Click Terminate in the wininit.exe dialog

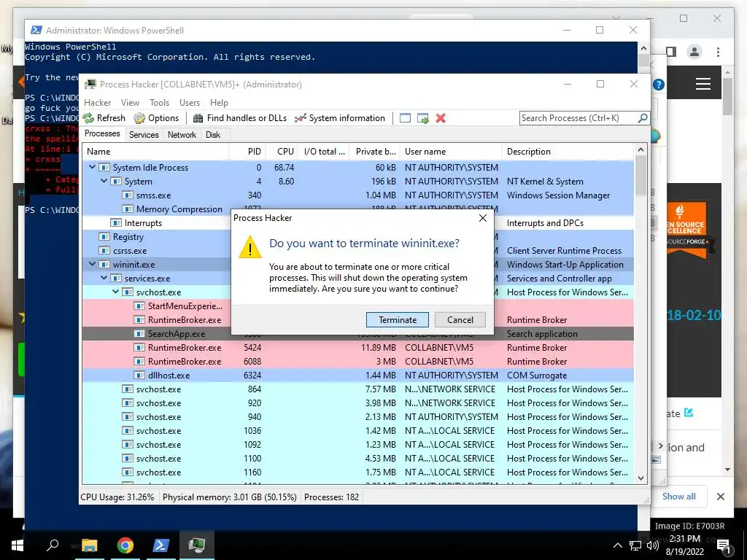[398, 319]
